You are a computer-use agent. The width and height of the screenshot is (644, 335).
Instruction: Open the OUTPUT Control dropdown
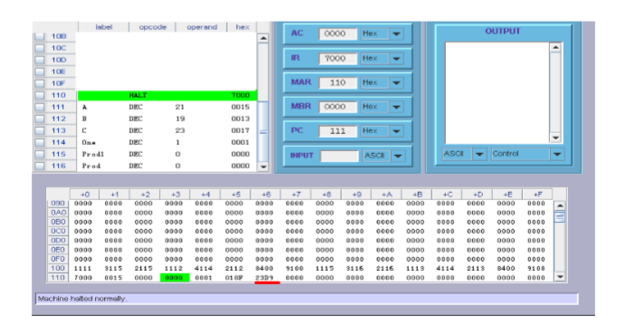[557, 154]
